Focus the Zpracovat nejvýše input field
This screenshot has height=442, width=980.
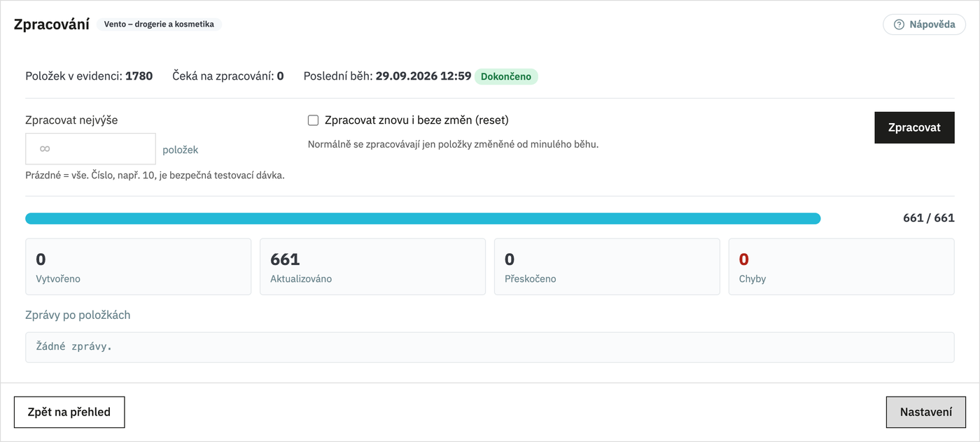click(90, 149)
